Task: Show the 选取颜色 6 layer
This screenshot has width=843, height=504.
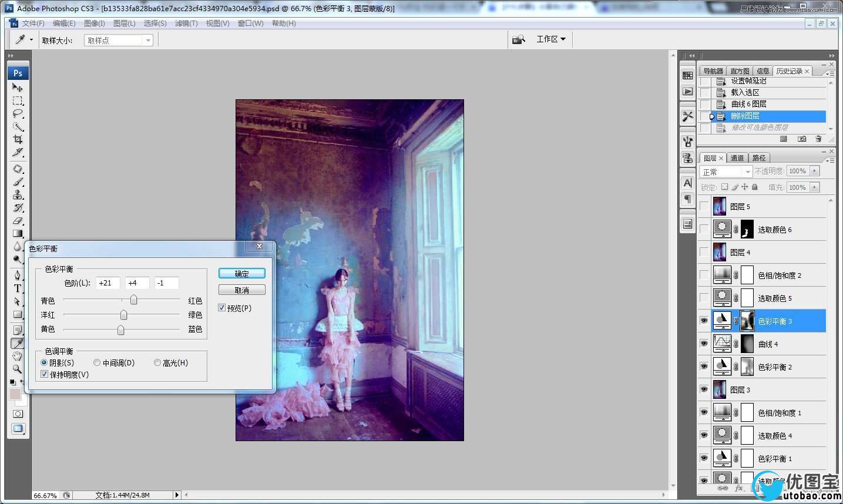Action: [704, 229]
